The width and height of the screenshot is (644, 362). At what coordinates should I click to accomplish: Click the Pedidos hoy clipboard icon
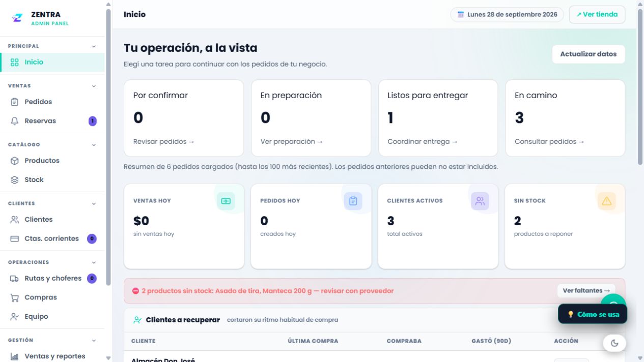(x=353, y=201)
